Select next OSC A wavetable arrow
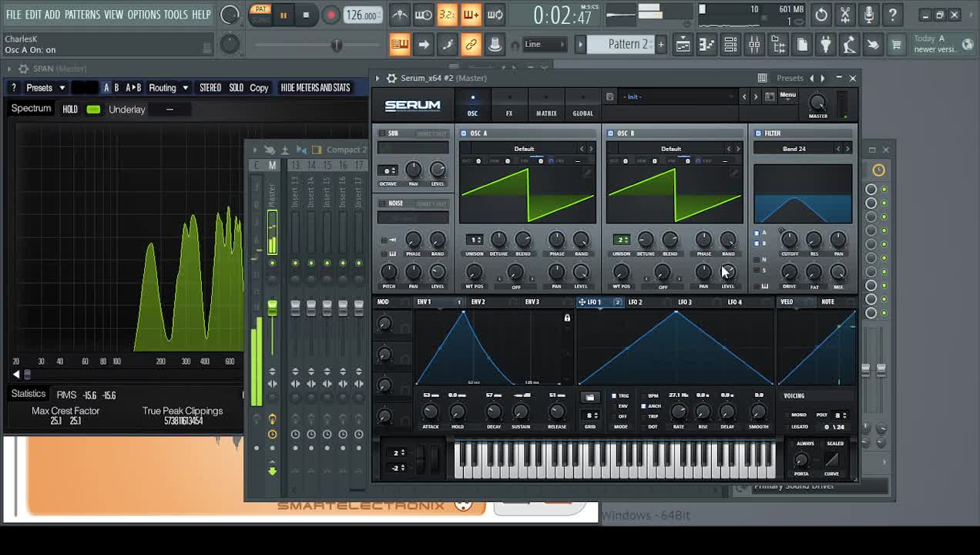This screenshot has height=555, width=980. coord(591,149)
